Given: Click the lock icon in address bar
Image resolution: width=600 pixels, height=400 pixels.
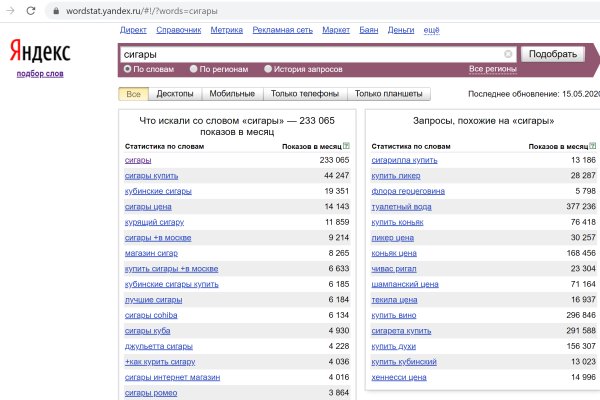Looking at the screenshot, I should [x=53, y=9].
